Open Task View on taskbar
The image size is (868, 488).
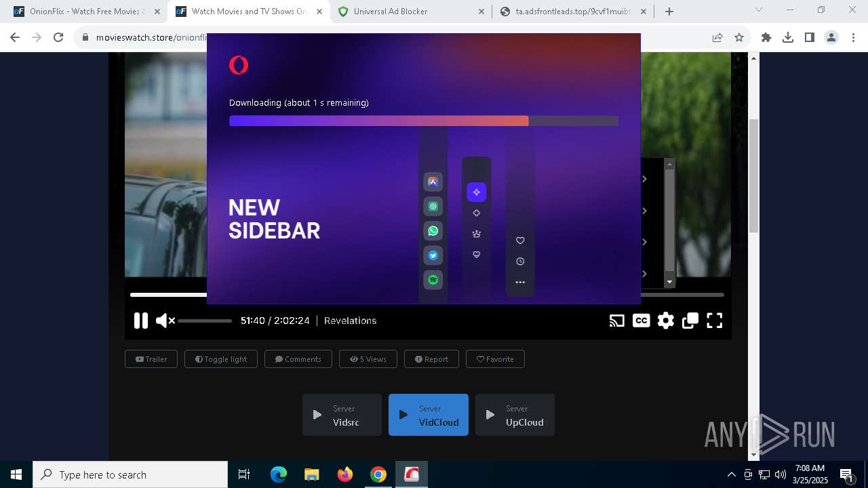[x=244, y=474]
